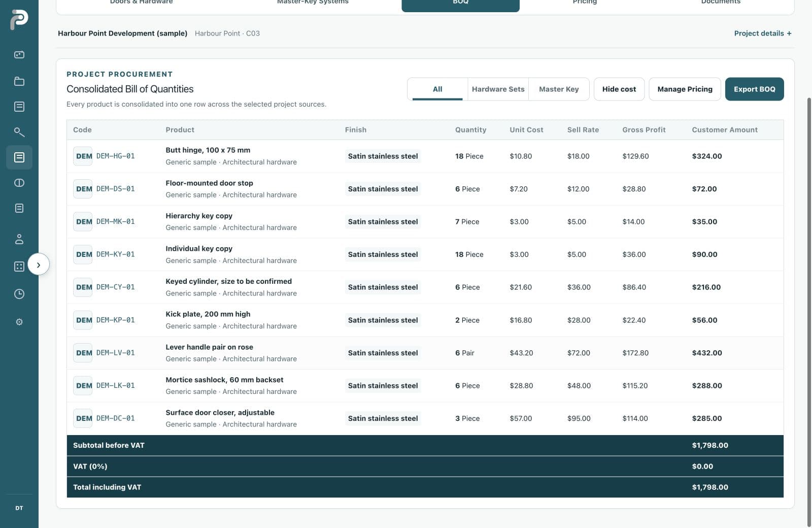Click the Harbour Point Development (sample) title

(122, 34)
